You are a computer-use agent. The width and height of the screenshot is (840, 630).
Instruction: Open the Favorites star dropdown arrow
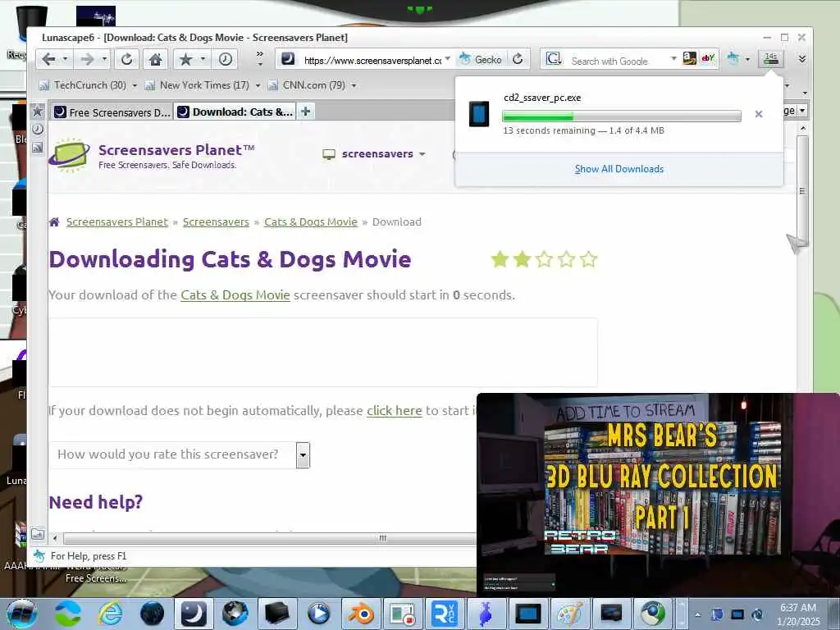(x=203, y=59)
